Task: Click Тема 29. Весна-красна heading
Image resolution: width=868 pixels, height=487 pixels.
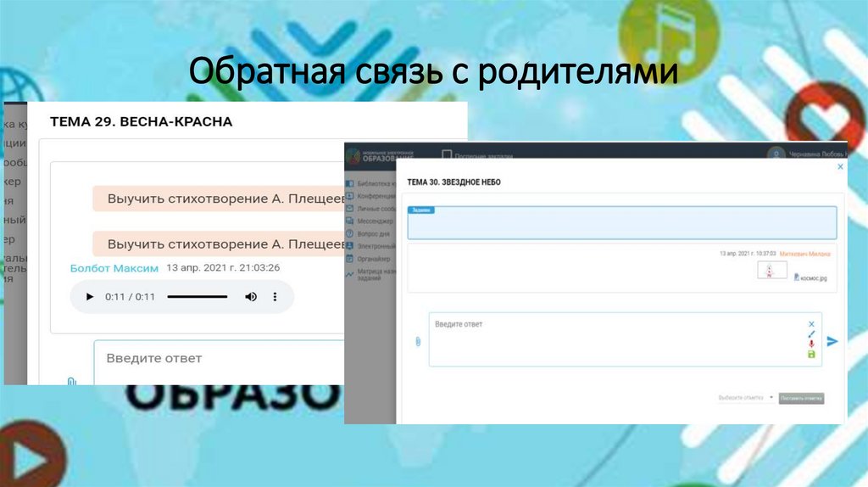Action: coord(142,122)
